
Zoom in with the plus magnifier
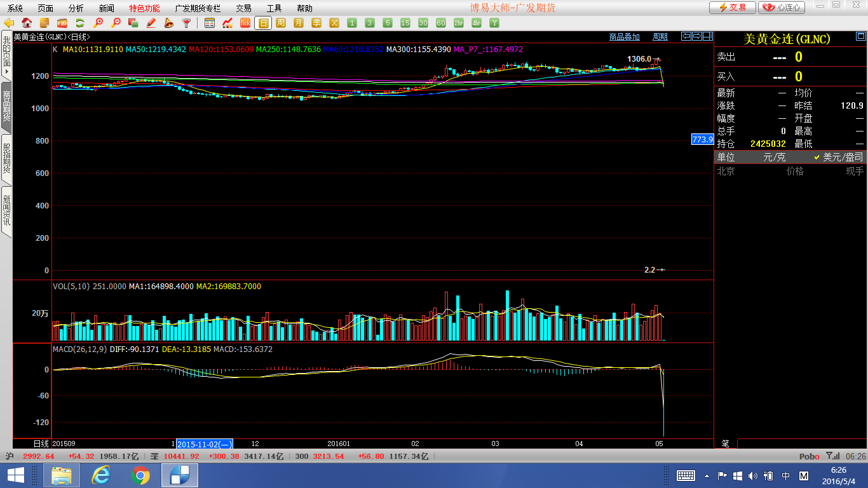pos(98,23)
